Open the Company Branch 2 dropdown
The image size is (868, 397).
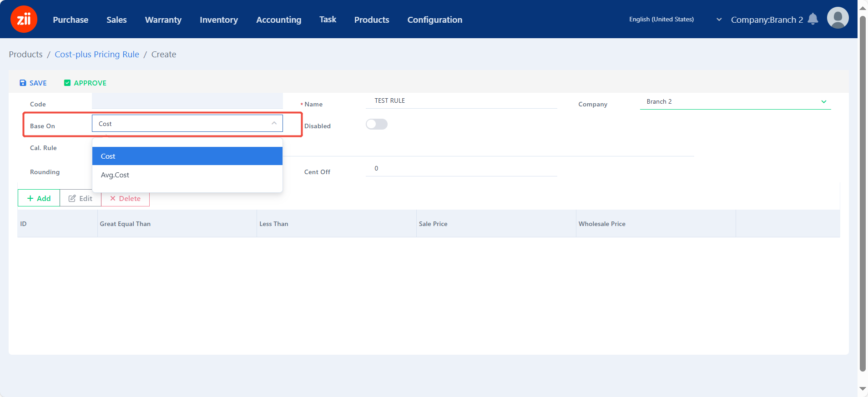[735, 101]
